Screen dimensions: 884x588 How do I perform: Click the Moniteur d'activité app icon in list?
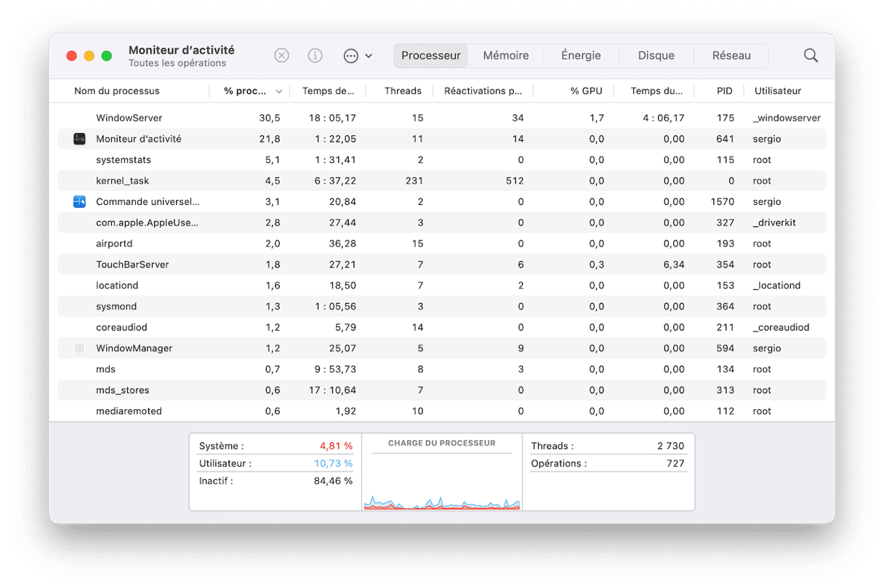(79, 139)
